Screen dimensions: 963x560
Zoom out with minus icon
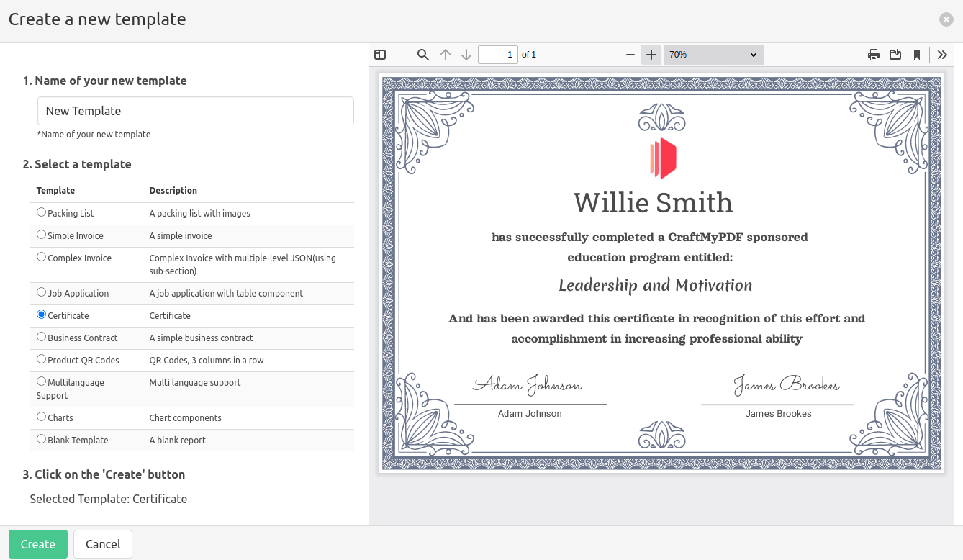[630, 55]
